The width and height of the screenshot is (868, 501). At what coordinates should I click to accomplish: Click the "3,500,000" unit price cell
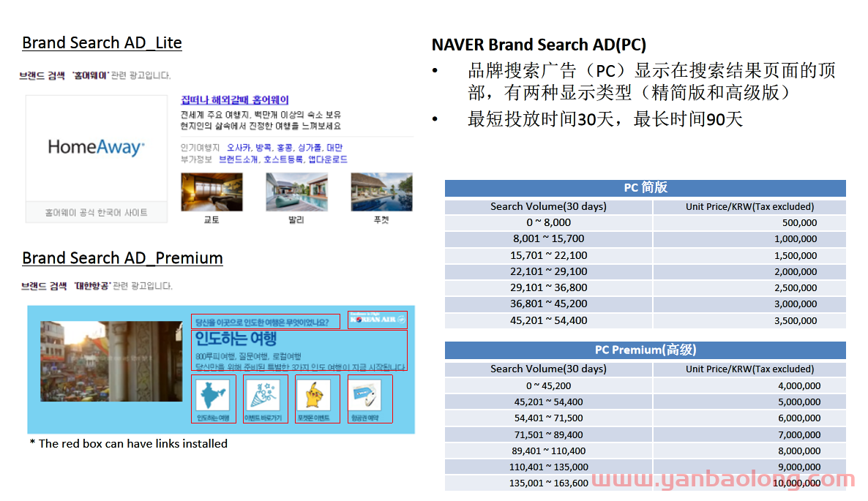coord(749,320)
